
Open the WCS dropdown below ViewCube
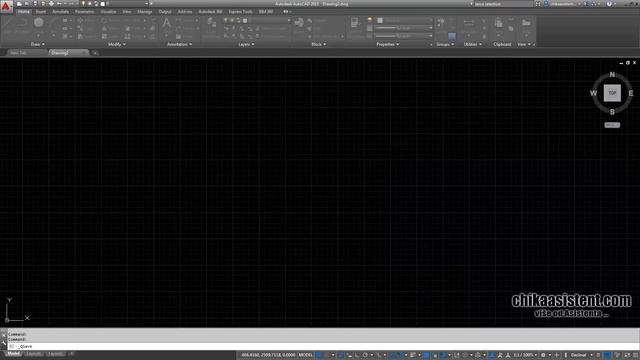tap(612, 125)
